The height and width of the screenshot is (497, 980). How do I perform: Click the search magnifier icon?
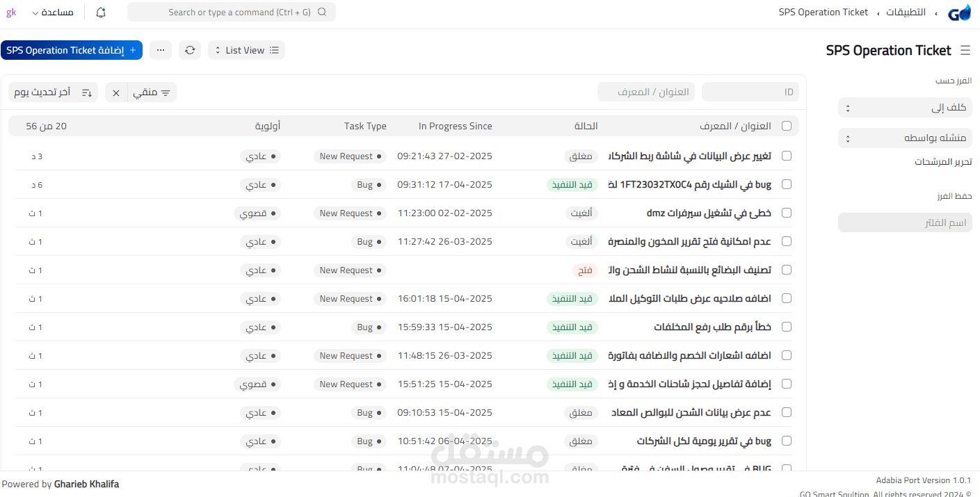coord(322,13)
